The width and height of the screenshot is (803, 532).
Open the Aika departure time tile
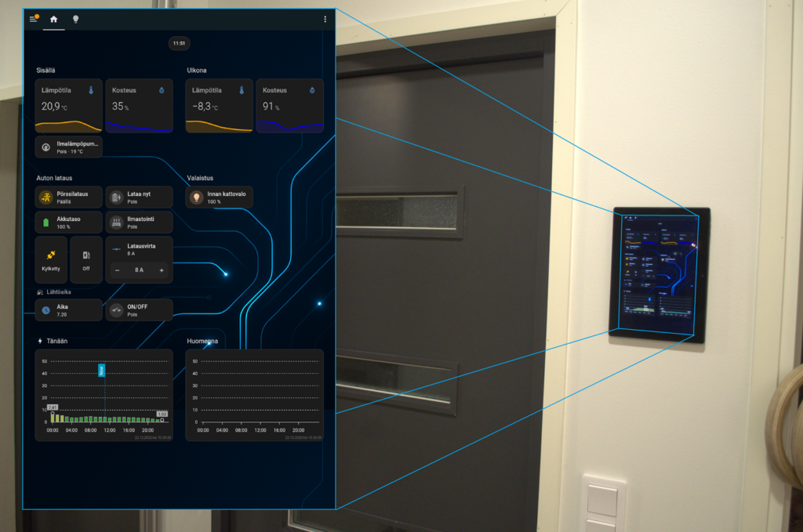[x=69, y=310]
